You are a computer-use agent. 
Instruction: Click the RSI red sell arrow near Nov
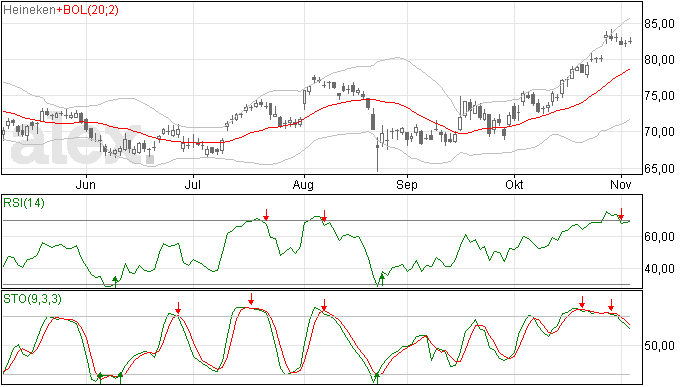pos(621,214)
